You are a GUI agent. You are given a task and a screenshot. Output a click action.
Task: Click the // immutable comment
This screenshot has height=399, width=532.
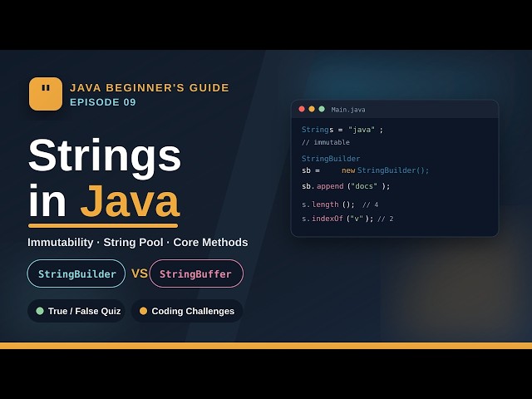tap(325, 142)
